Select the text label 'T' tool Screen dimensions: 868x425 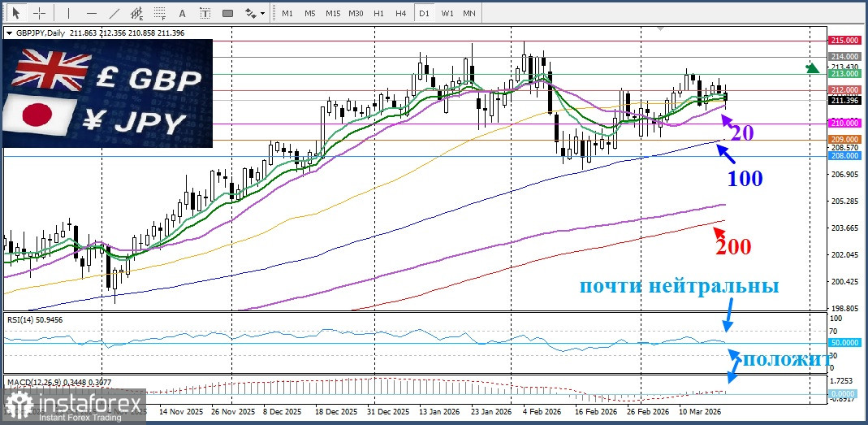(205, 13)
